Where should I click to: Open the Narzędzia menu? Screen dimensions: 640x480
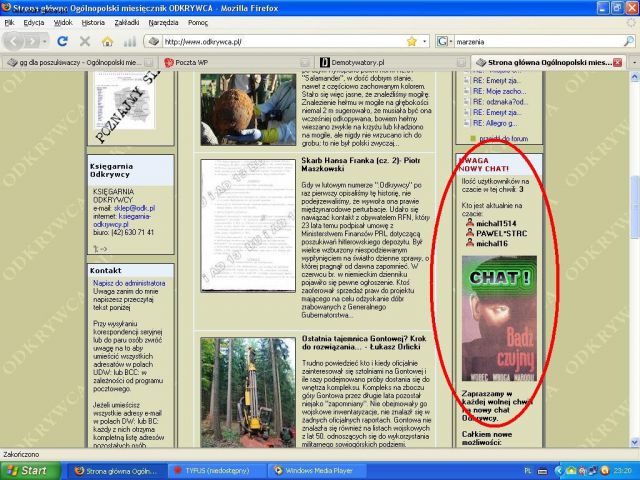[x=163, y=23]
